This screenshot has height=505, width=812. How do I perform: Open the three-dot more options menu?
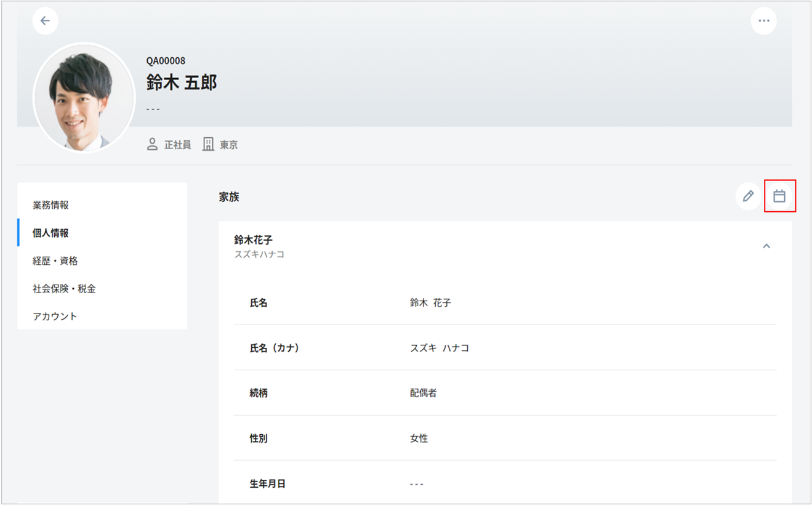763,21
